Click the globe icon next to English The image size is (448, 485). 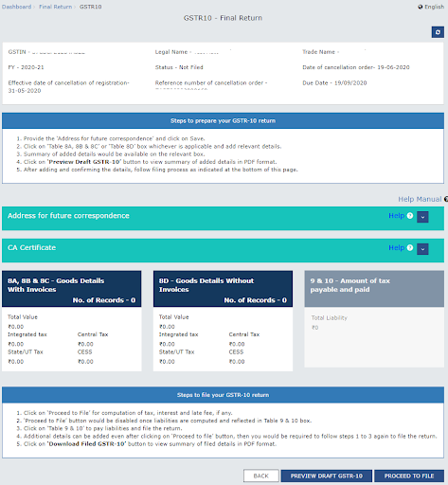(x=421, y=7)
